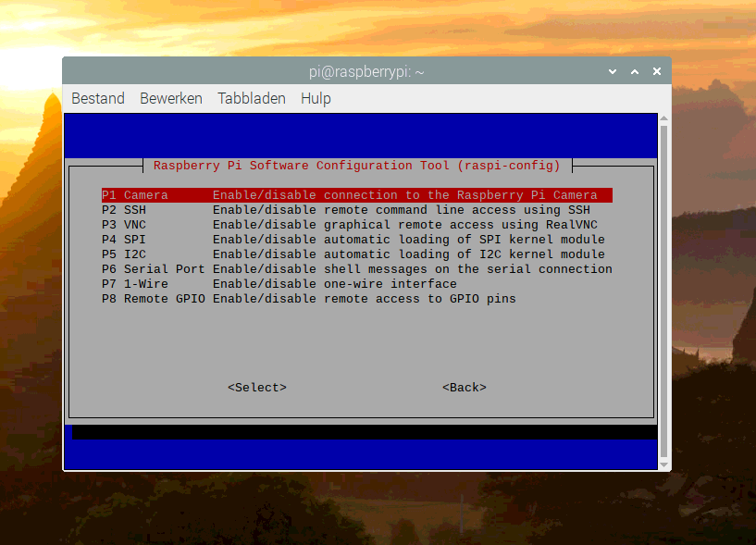Close the terminal window
756x545 pixels.
[657, 71]
